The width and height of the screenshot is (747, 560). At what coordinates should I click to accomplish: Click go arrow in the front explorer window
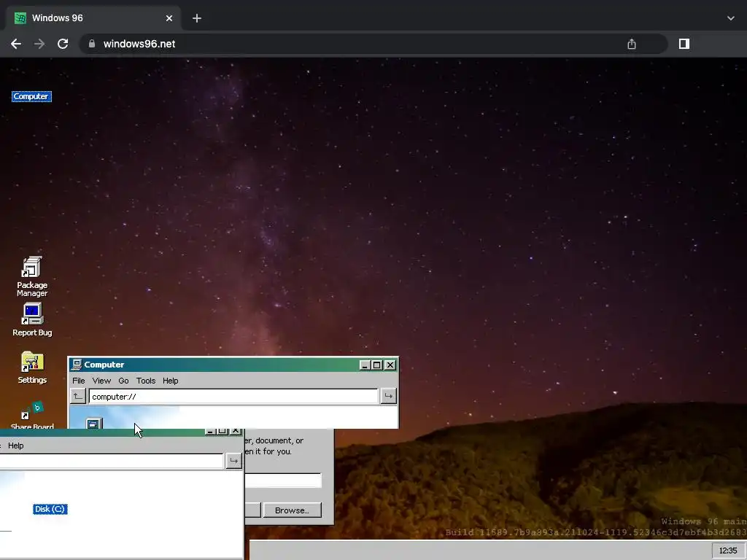233,461
